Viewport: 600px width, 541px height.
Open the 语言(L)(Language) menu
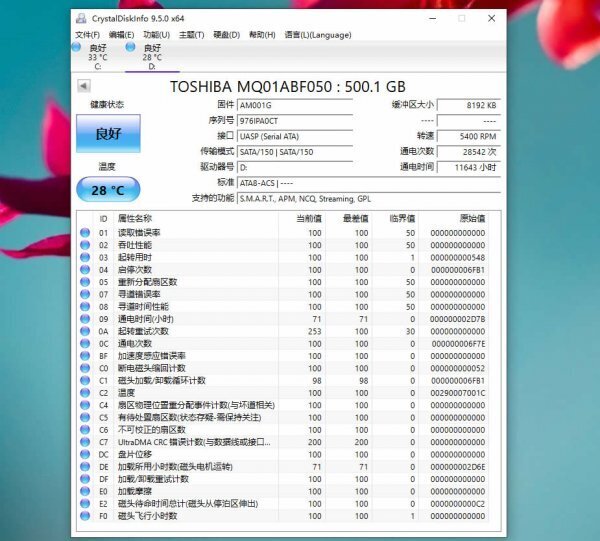click(x=318, y=35)
